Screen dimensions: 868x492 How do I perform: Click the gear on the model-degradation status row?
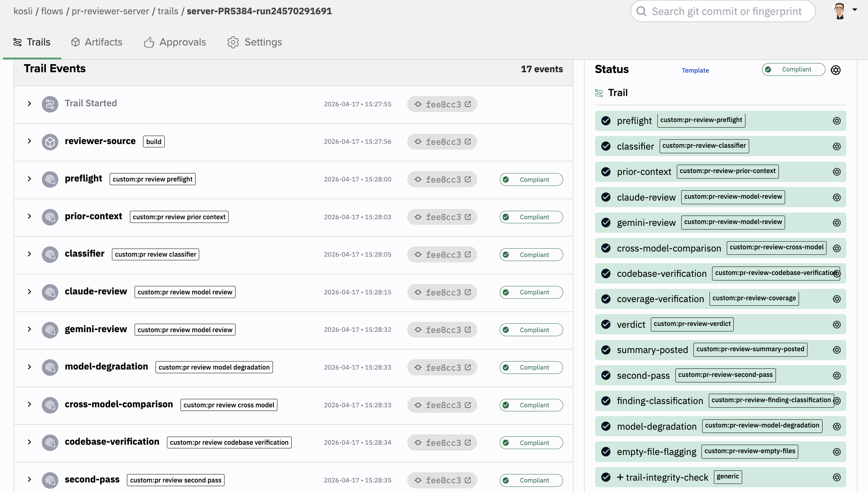point(836,426)
